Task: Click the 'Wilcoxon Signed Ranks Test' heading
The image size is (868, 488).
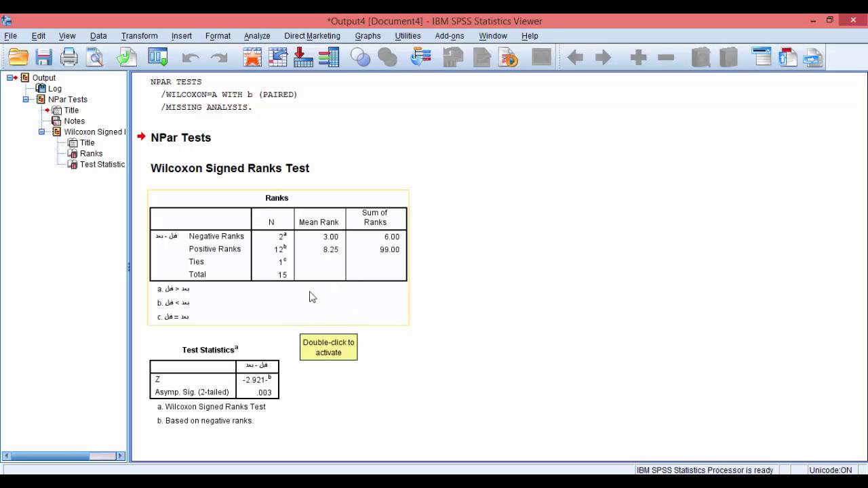Action: 230,168
